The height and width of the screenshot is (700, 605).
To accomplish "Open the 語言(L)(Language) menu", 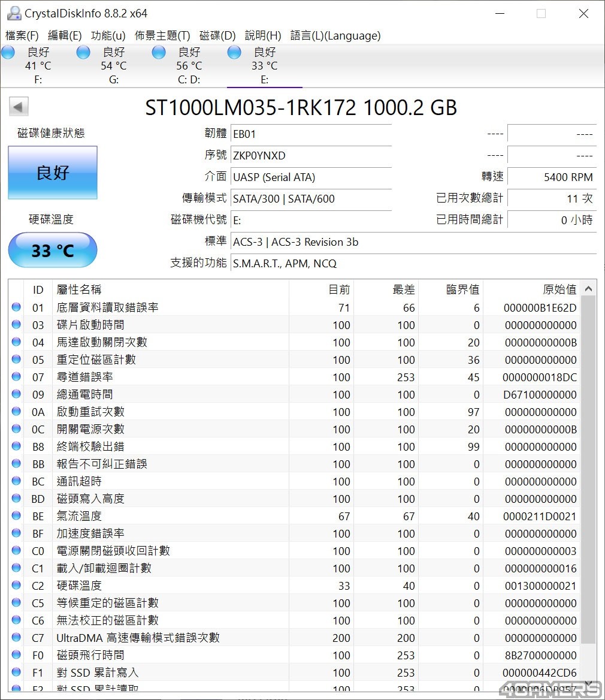I will click(335, 36).
